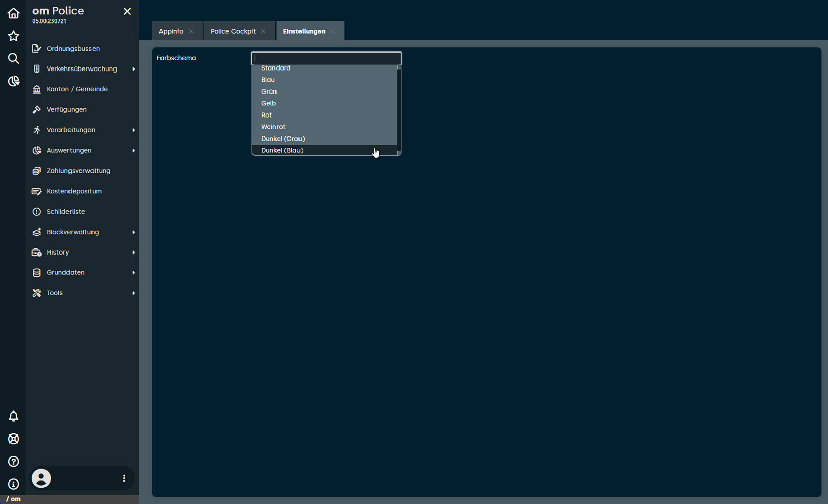Expand the Grunddaten menu
The height and width of the screenshot is (504, 828).
coord(83,272)
